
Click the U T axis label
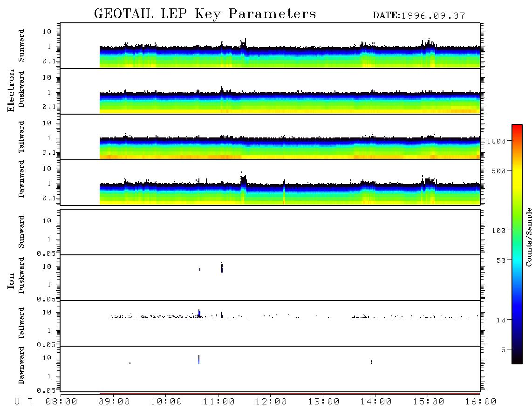tap(23, 402)
